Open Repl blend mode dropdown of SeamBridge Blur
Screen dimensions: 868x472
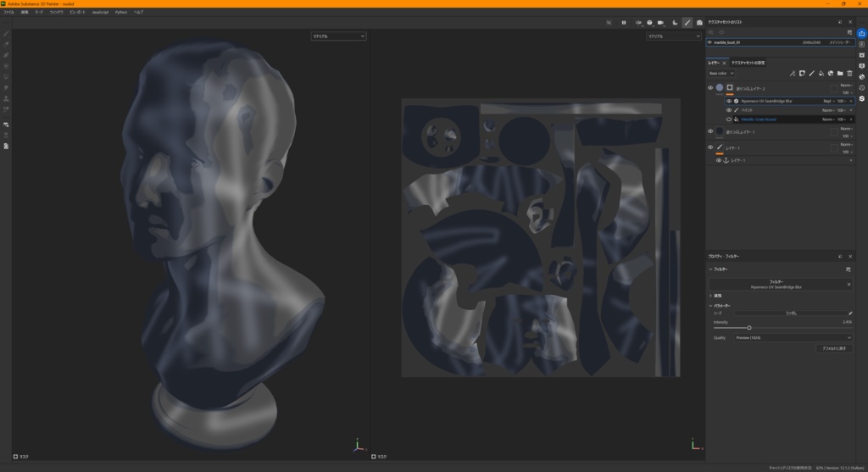(x=829, y=101)
